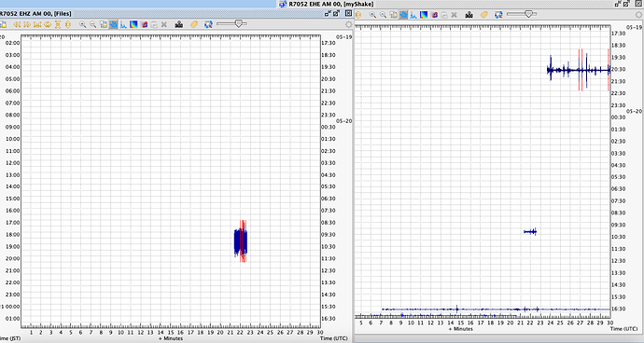Click the tag icon in myShake toolbar
Screen dimensions: 644x343
(483, 15)
